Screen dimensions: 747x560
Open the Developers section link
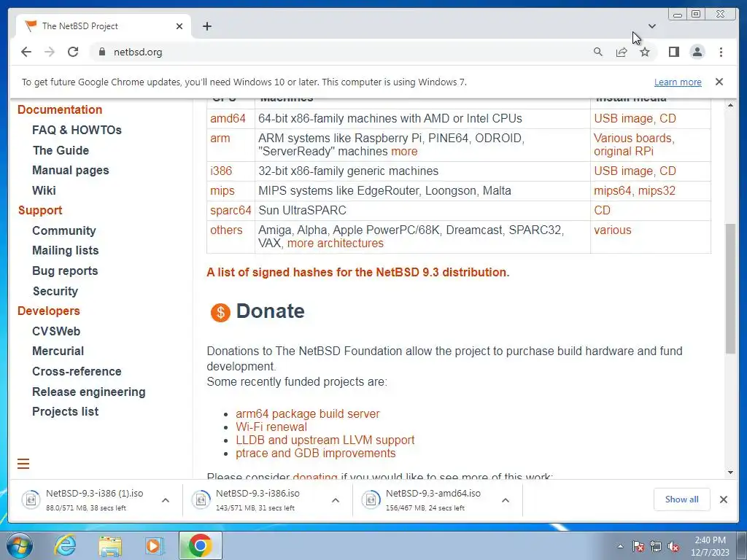[x=49, y=311]
